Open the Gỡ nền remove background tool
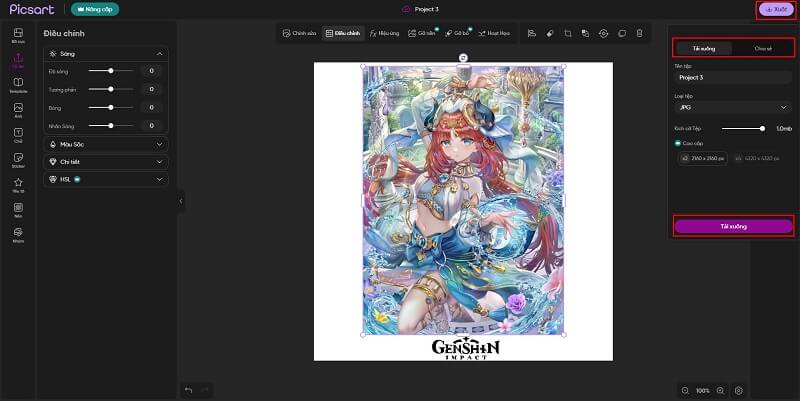 [x=421, y=33]
